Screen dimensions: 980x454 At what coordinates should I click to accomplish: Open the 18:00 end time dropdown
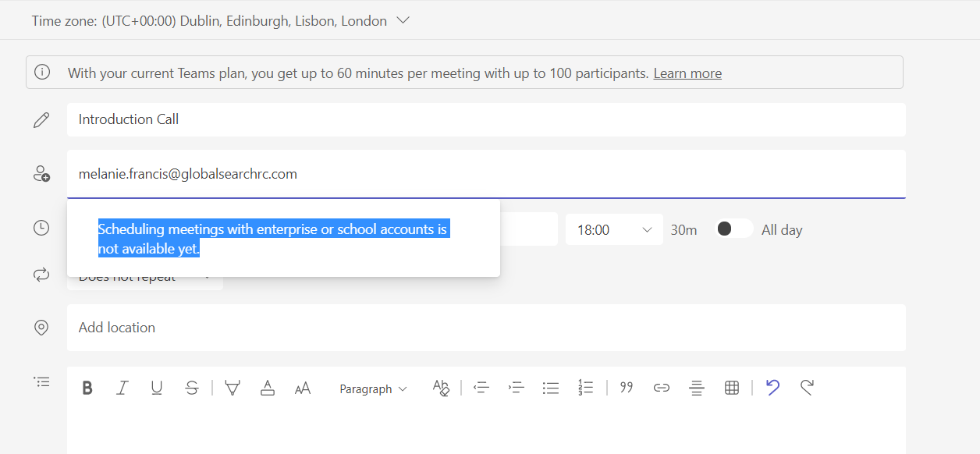point(614,229)
